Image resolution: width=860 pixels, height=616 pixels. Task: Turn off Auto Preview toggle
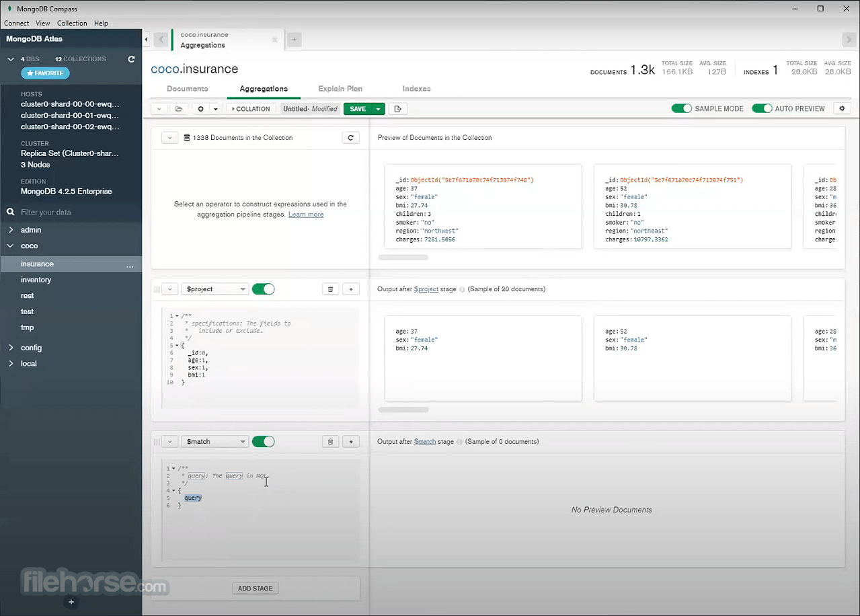click(x=761, y=108)
